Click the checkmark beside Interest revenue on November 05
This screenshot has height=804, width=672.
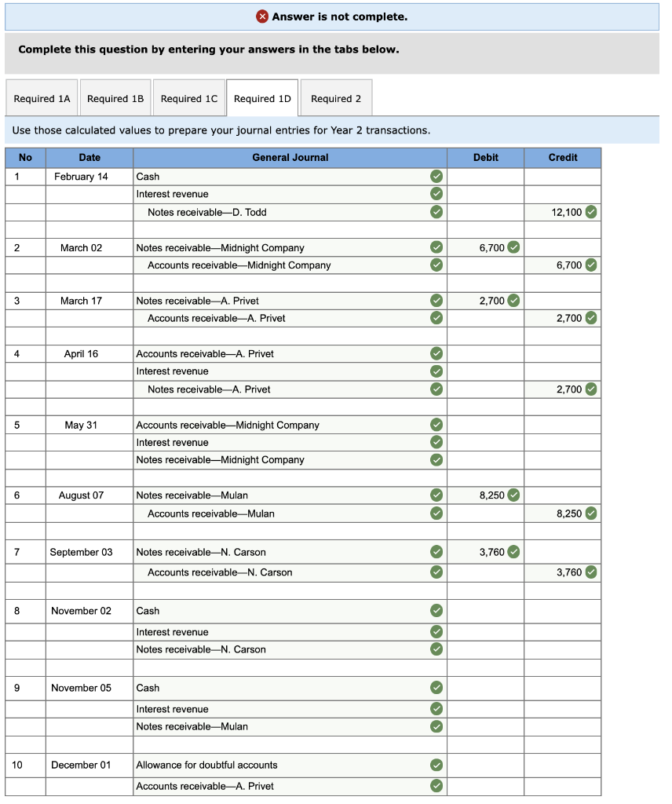tap(436, 708)
